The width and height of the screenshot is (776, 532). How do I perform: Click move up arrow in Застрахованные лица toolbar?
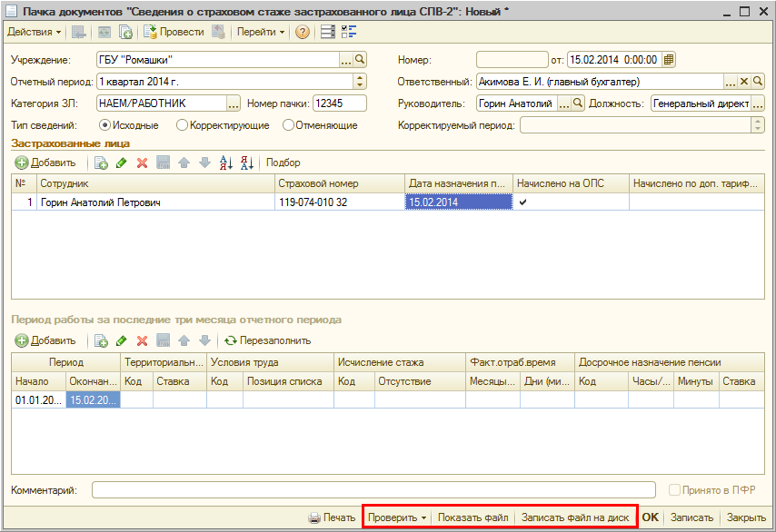click(184, 163)
